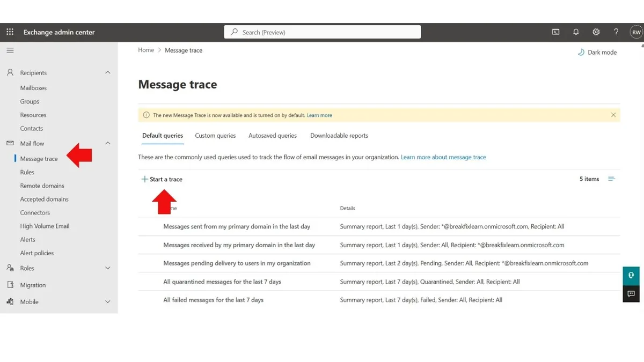Open the settings gear icon

click(x=596, y=32)
